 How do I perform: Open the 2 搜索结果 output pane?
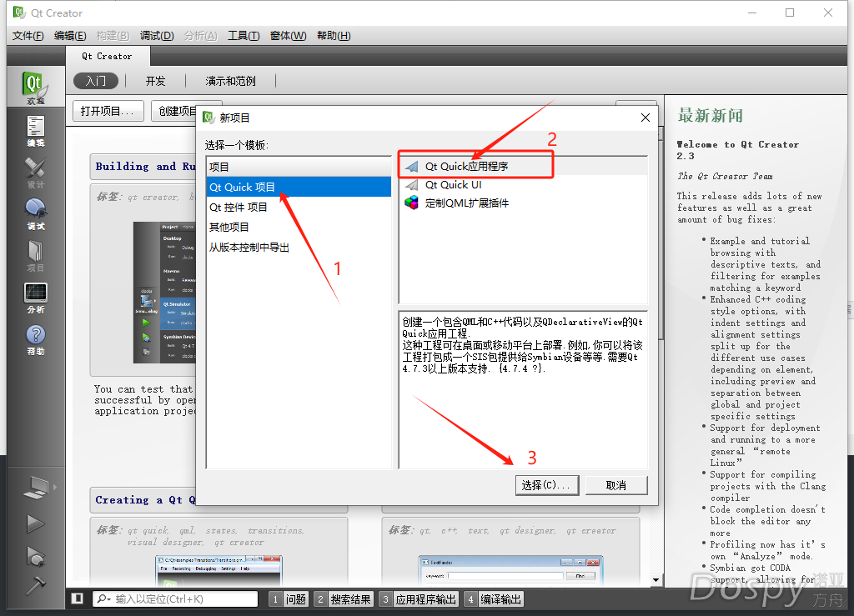tap(344, 599)
